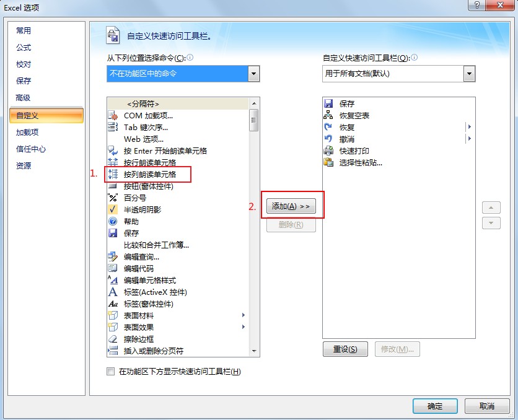Select the 按列朗读单元格 icon
Screen dimensions: 518x420
pos(113,174)
